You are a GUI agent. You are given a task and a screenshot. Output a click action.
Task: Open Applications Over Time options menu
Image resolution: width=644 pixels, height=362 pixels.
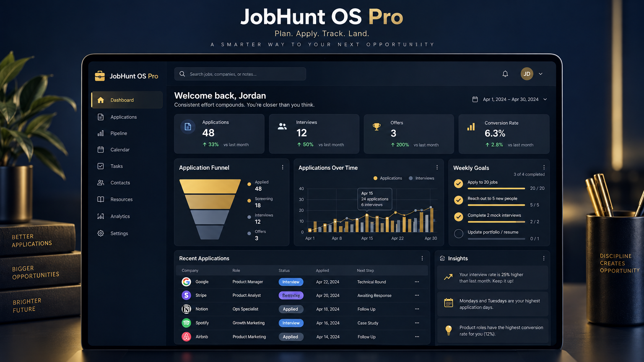(437, 167)
